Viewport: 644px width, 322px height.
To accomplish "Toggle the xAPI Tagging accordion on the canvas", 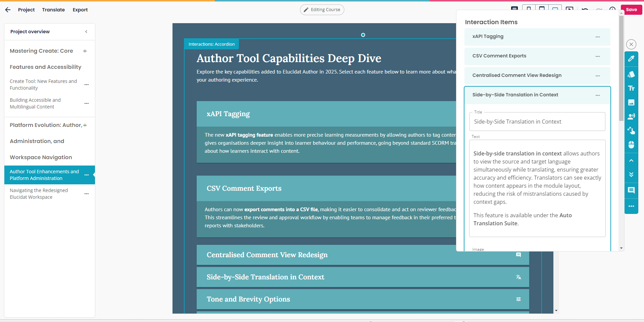I will 326,114.
